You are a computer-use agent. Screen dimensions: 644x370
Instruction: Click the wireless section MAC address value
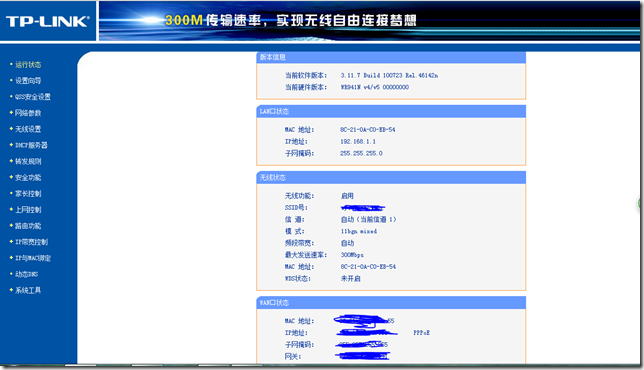[x=368, y=267]
